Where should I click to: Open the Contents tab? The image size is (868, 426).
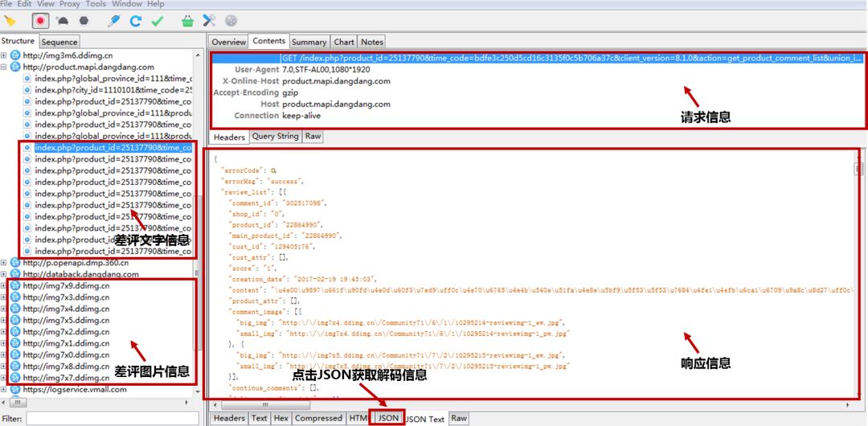coord(269,41)
